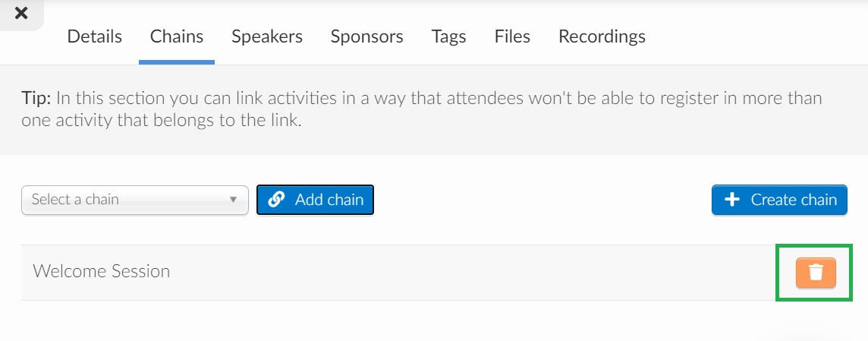Delete the Welcome Session chain

[x=816, y=272]
